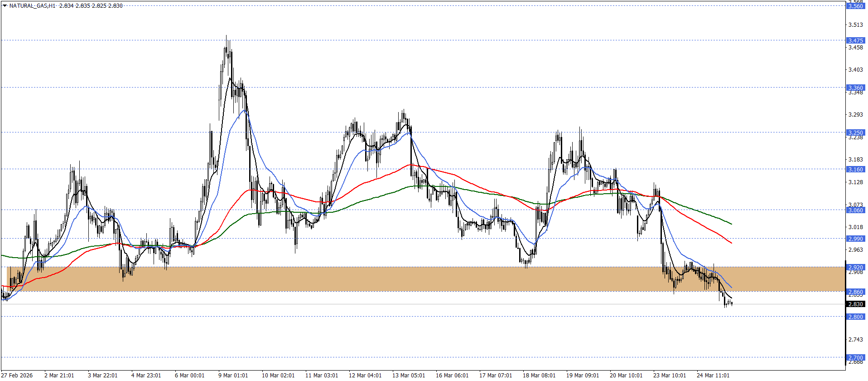Viewport: 868px width, 381px height.
Task: Click the NATURAL_GAS,H1 chart title text
Action: (x=32, y=6)
